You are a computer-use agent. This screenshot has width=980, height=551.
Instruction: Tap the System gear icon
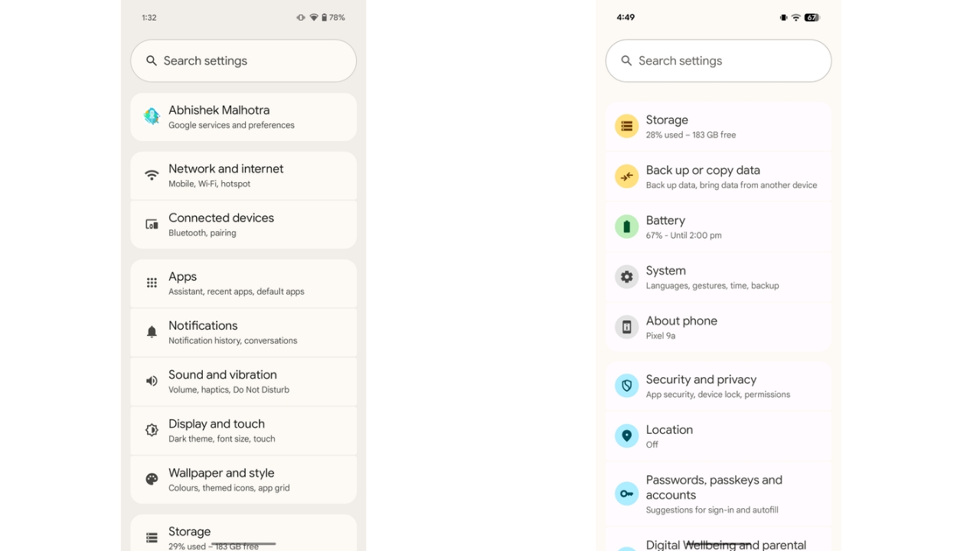coord(626,276)
